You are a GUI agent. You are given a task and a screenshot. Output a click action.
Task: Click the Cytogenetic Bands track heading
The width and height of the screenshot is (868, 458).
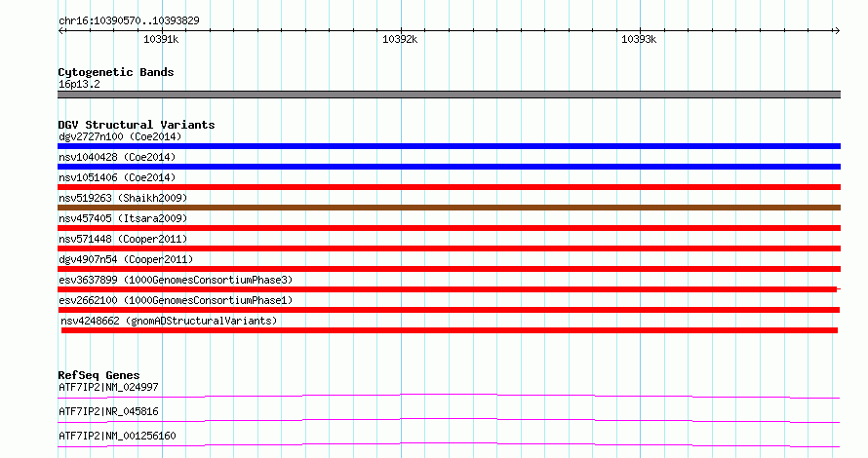click(116, 72)
